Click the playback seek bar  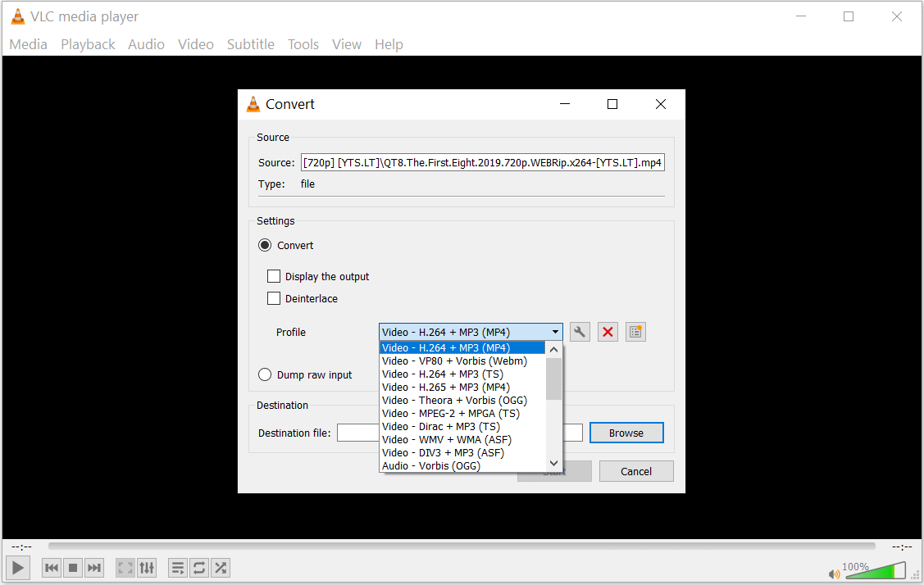(x=462, y=546)
